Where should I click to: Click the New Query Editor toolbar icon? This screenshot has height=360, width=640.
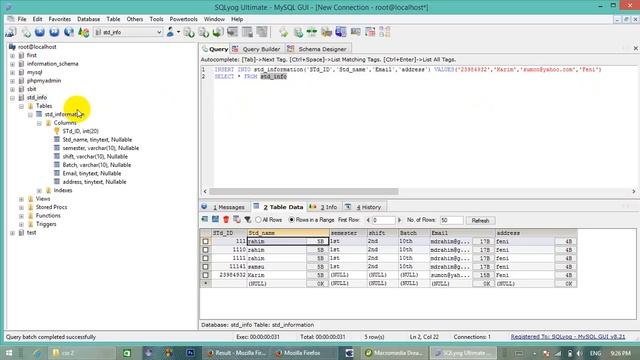(27, 32)
